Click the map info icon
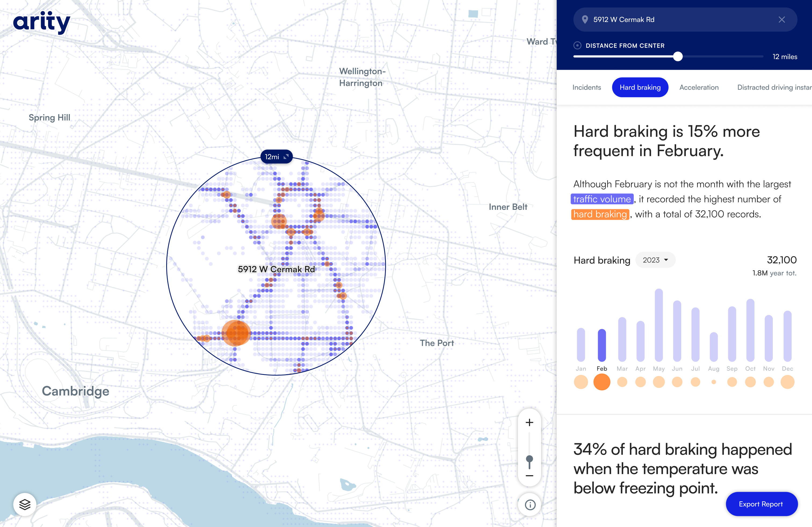Image resolution: width=812 pixels, height=527 pixels. pos(530,504)
